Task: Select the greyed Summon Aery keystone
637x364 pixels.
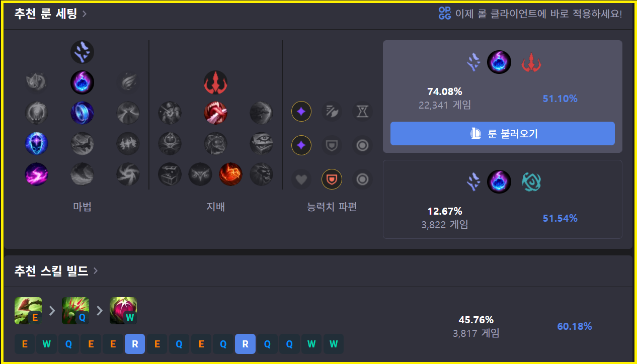Action: coord(37,82)
